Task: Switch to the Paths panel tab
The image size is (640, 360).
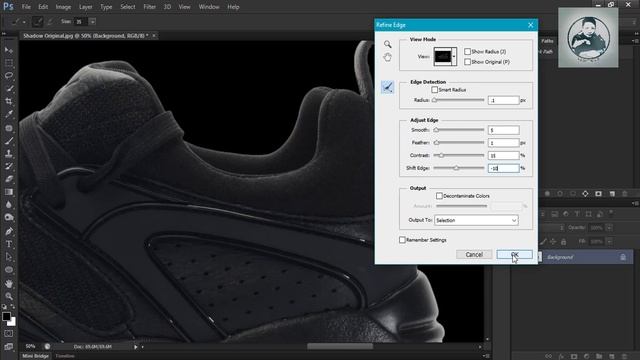Action: pyautogui.click(x=547, y=41)
